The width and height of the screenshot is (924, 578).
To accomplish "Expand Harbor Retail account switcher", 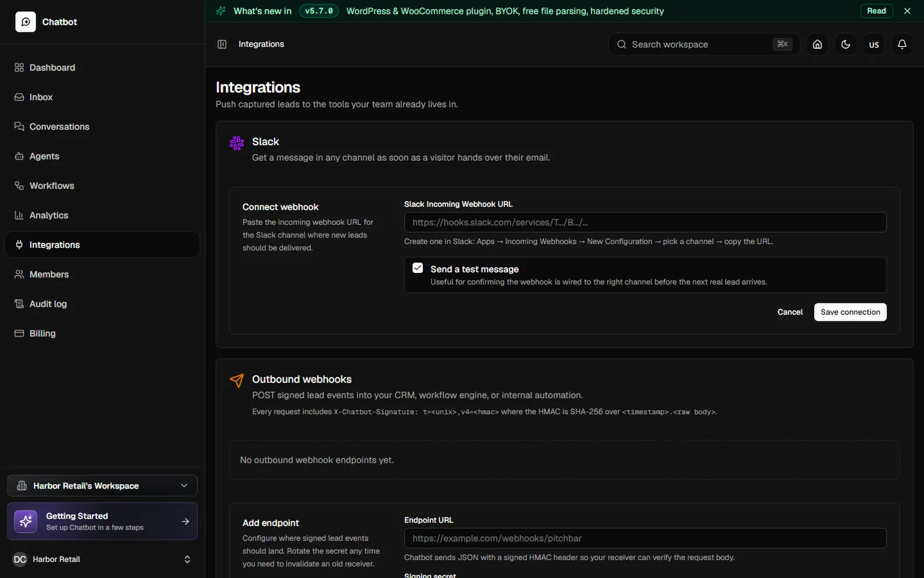I will (x=102, y=560).
